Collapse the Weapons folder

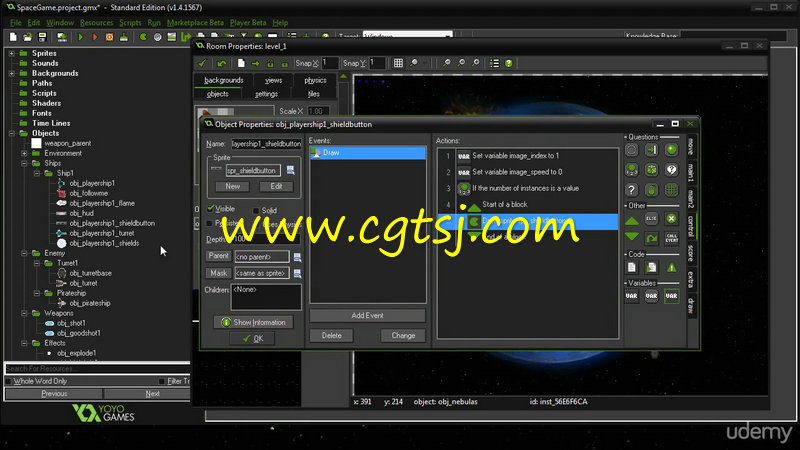[24, 313]
